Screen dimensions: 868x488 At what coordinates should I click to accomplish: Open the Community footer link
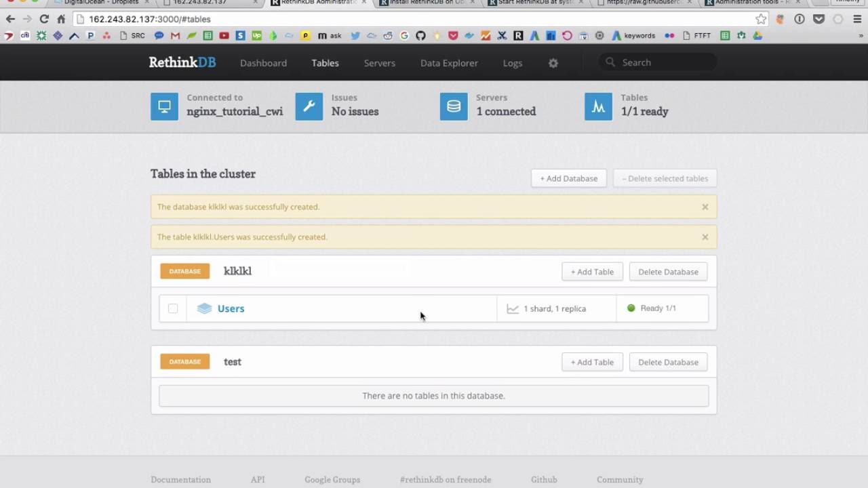click(x=620, y=479)
